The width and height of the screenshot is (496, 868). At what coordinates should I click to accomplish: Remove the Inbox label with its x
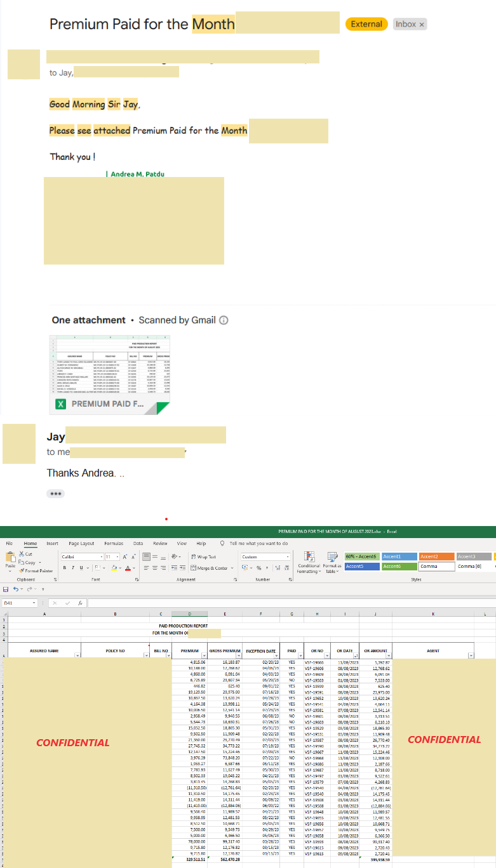click(x=421, y=24)
